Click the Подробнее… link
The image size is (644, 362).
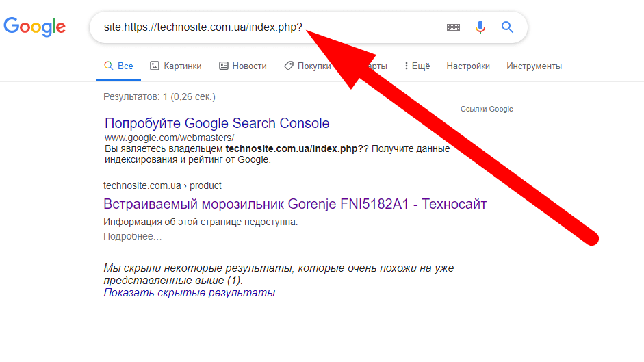coord(132,236)
